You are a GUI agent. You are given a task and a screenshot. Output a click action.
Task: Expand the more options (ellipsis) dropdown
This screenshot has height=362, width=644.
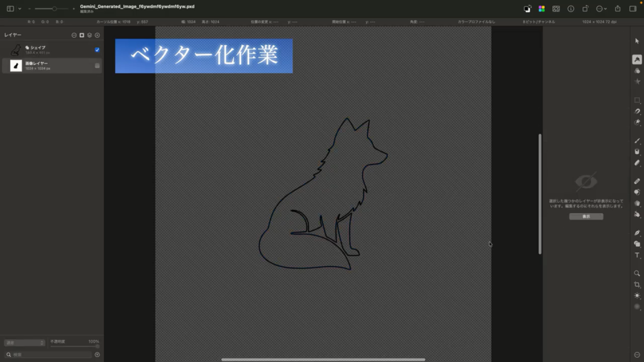pos(601,9)
